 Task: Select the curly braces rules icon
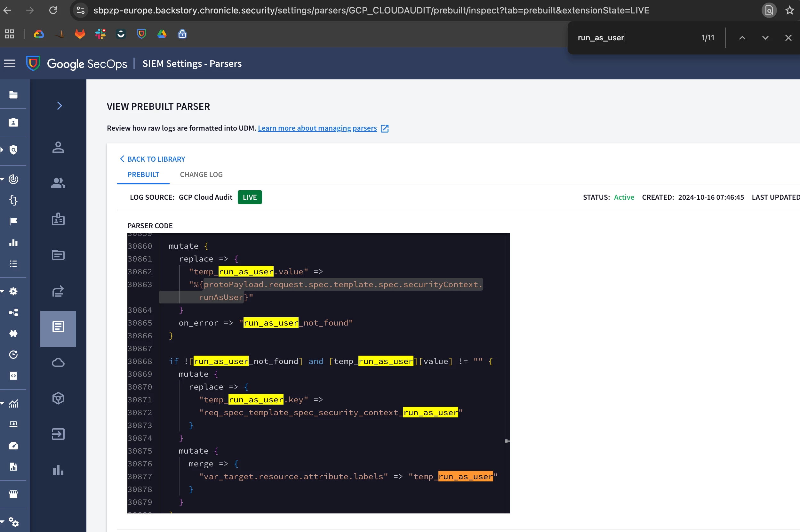(13, 200)
